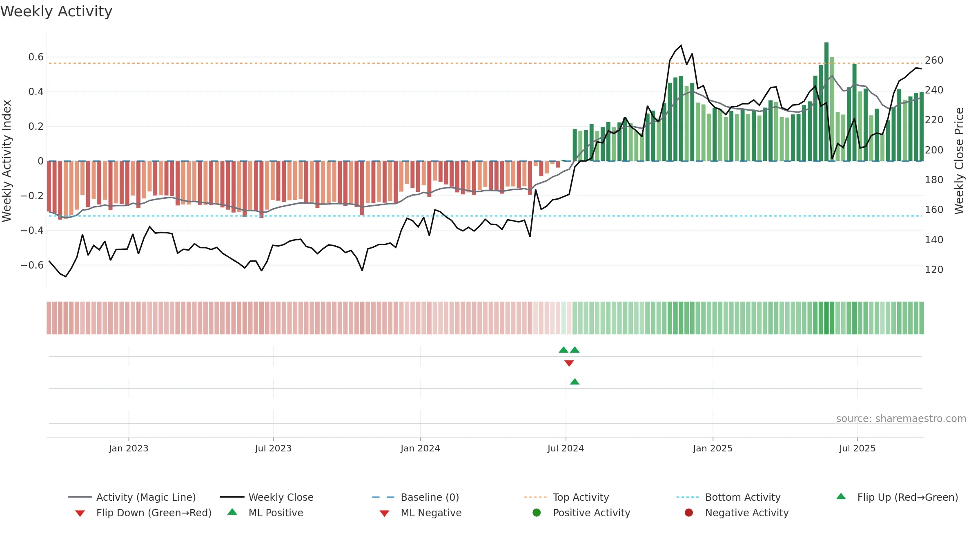Click the red Flip Down marker near Jul 2024
The height and width of the screenshot is (551, 980).
pos(569,363)
